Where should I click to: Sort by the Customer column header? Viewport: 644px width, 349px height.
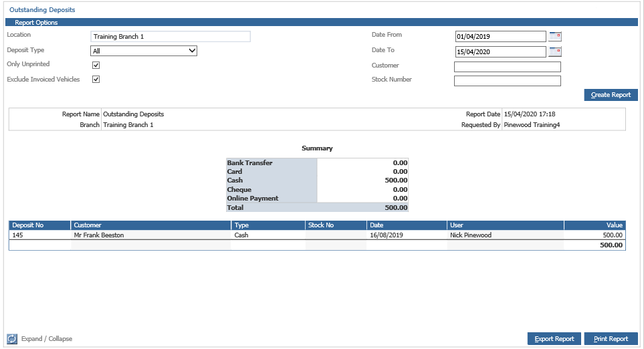(x=151, y=225)
